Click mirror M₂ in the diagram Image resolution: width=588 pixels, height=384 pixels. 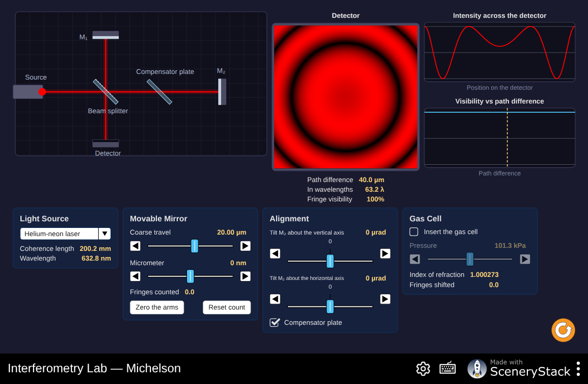[x=222, y=92]
